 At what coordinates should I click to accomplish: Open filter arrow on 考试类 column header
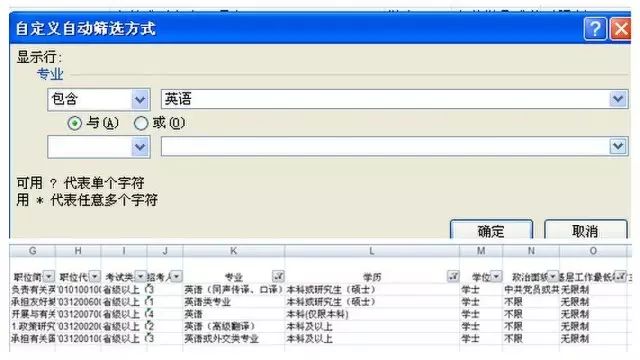click(140, 276)
